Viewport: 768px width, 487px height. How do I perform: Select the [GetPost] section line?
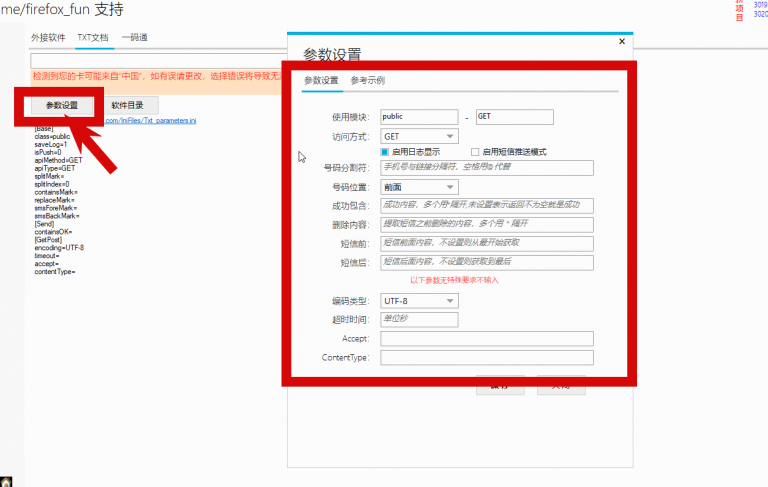[x=48, y=240]
